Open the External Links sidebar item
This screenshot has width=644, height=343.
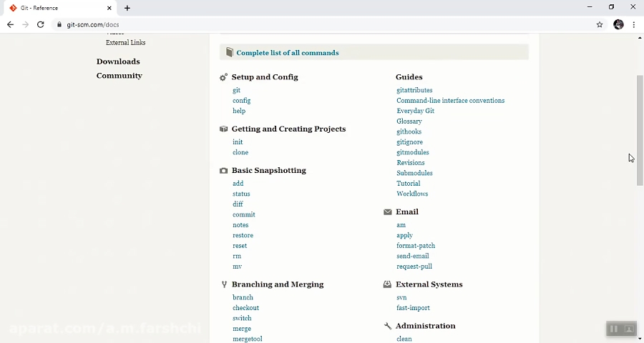point(125,43)
